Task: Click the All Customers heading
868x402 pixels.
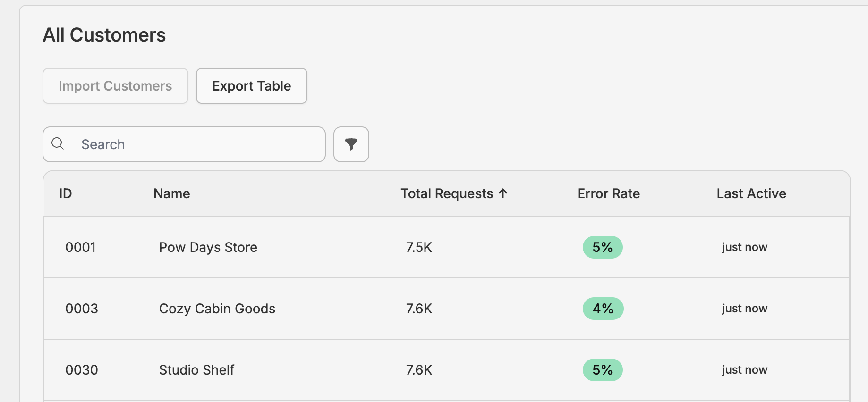Action: tap(104, 35)
